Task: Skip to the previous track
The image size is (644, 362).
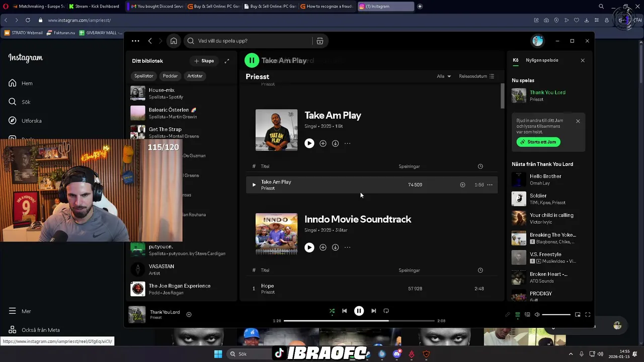Action: point(345,311)
